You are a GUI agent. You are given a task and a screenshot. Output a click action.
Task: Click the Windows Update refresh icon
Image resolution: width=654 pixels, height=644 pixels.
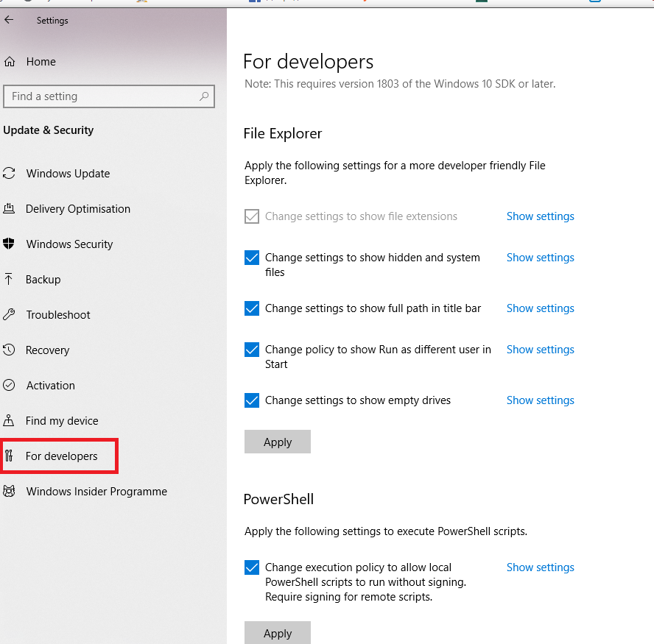point(9,173)
